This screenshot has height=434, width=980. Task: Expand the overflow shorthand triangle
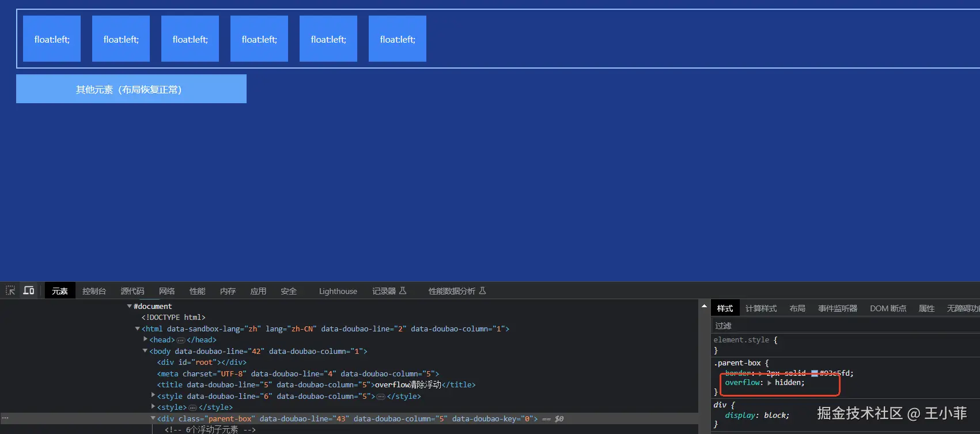(769, 383)
